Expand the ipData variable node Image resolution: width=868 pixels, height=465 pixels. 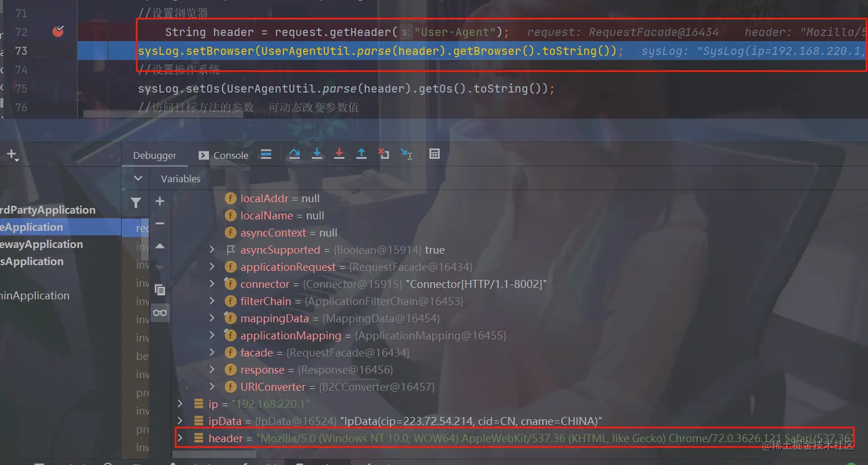click(180, 421)
